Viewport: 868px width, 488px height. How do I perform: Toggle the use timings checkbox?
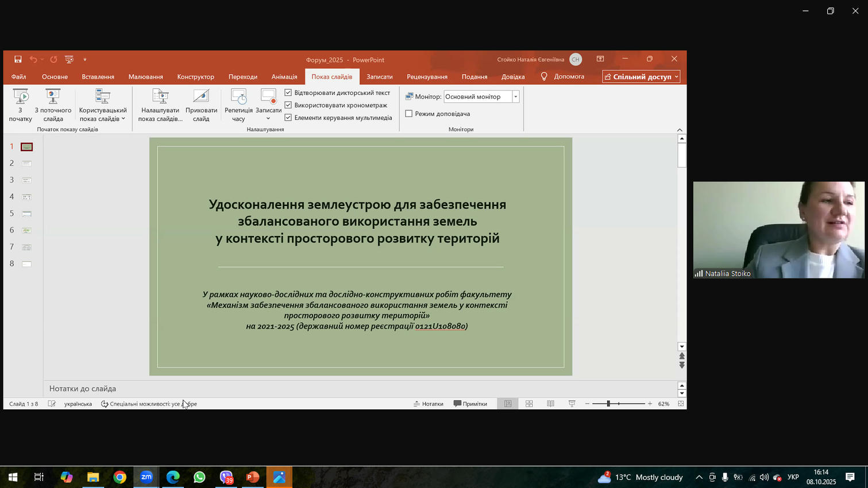point(288,105)
